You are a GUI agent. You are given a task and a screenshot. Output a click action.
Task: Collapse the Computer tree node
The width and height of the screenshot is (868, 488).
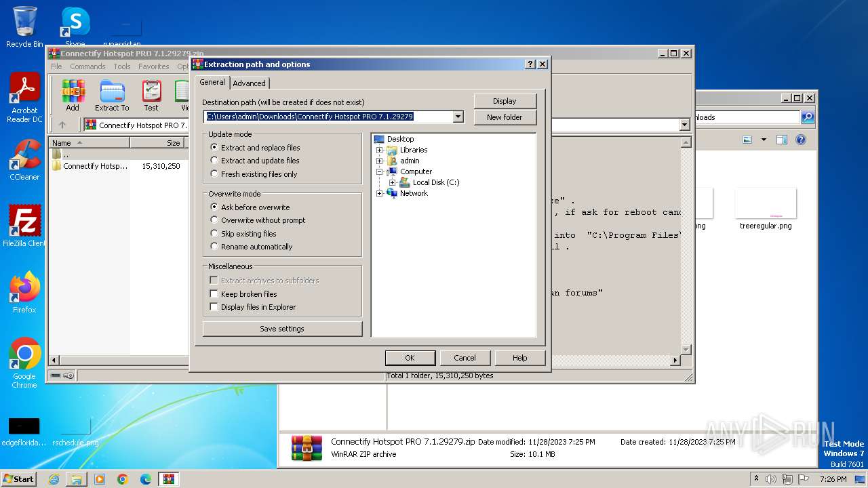[x=380, y=171]
